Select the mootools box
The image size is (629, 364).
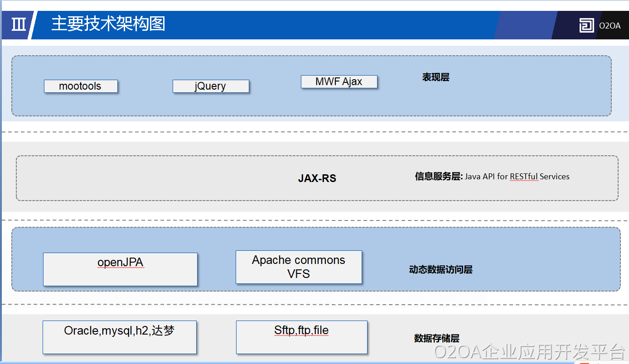coord(81,86)
